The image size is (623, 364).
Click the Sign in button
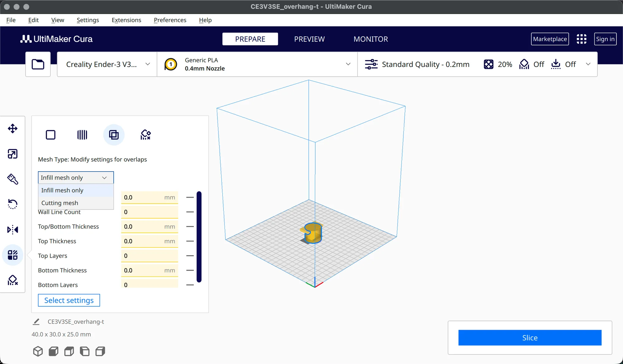click(605, 39)
